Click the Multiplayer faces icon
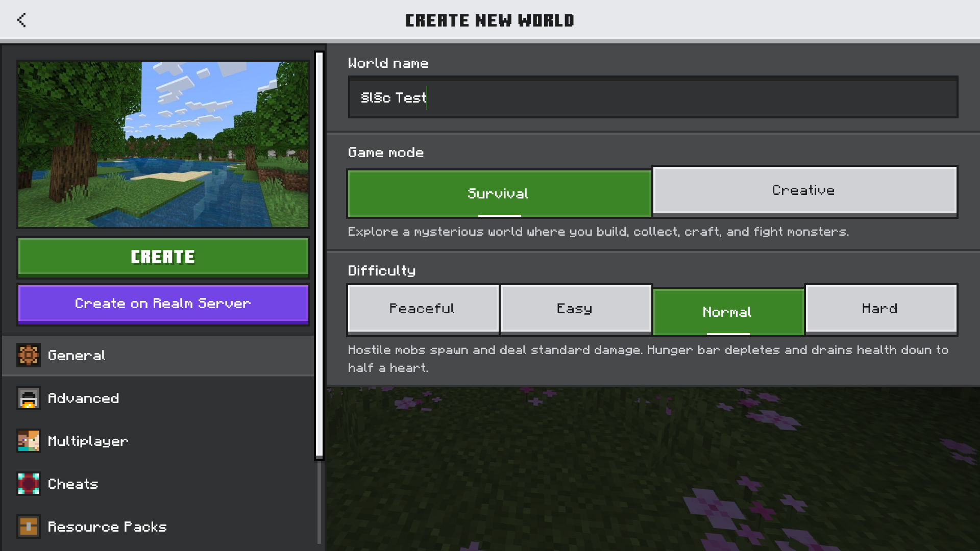 pyautogui.click(x=29, y=441)
